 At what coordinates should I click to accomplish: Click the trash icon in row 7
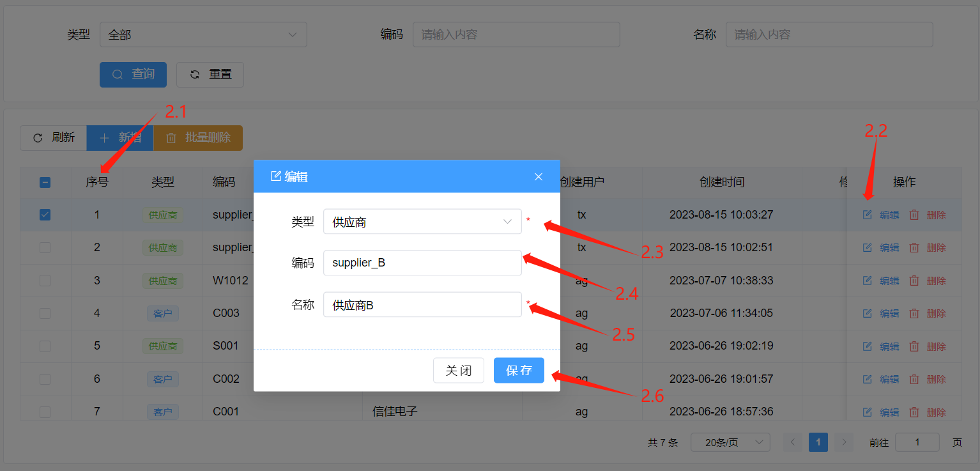[914, 412]
